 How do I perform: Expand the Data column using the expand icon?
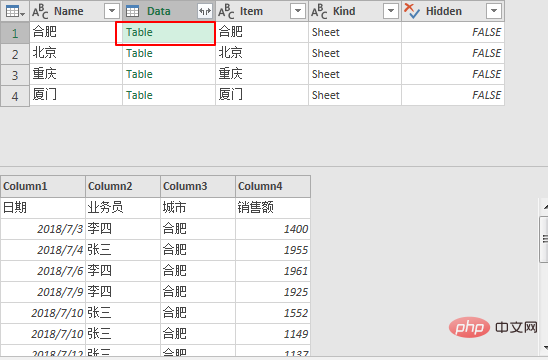205,12
